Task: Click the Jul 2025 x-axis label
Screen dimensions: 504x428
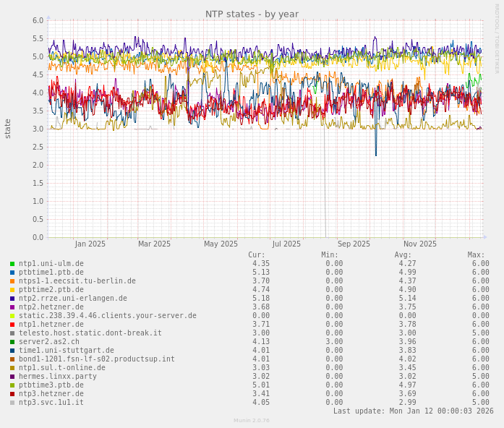Action: click(286, 244)
